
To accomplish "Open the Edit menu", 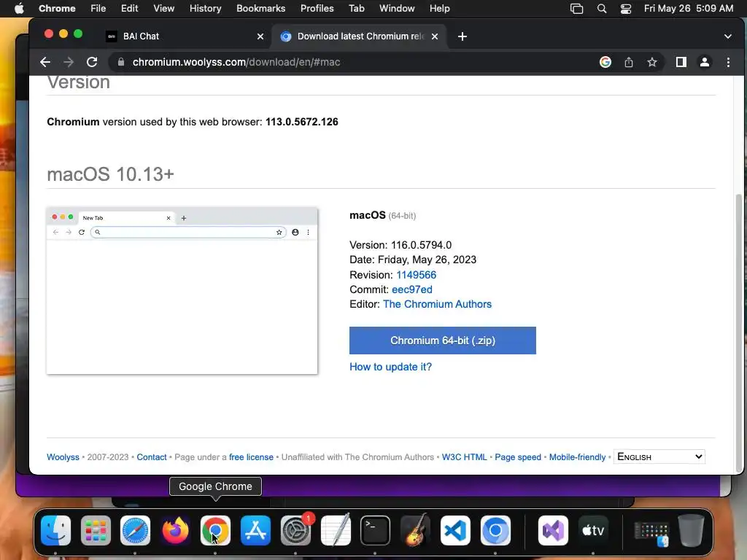I will pos(129,9).
